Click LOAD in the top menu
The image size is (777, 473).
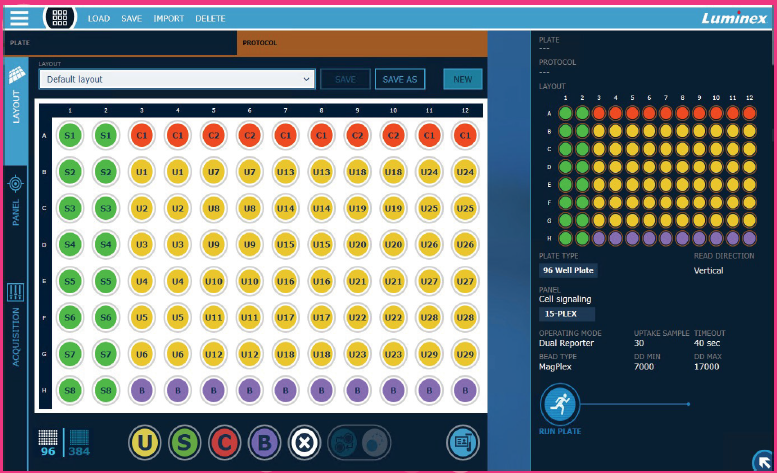[x=99, y=18]
